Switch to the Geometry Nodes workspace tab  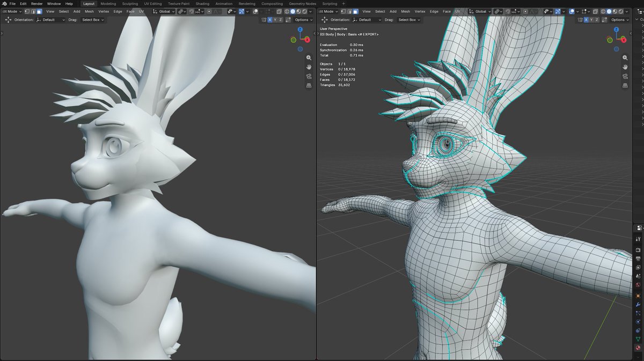point(303,3)
